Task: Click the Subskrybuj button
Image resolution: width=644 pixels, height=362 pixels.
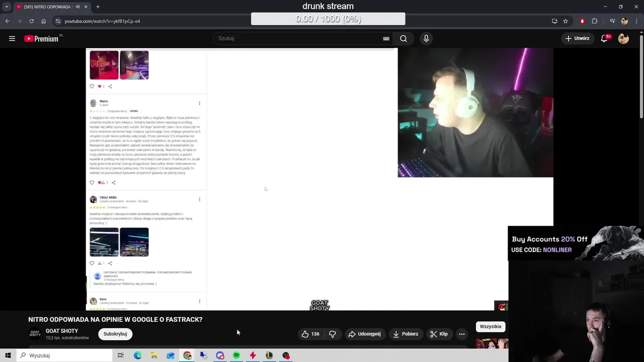Action: [115, 334]
